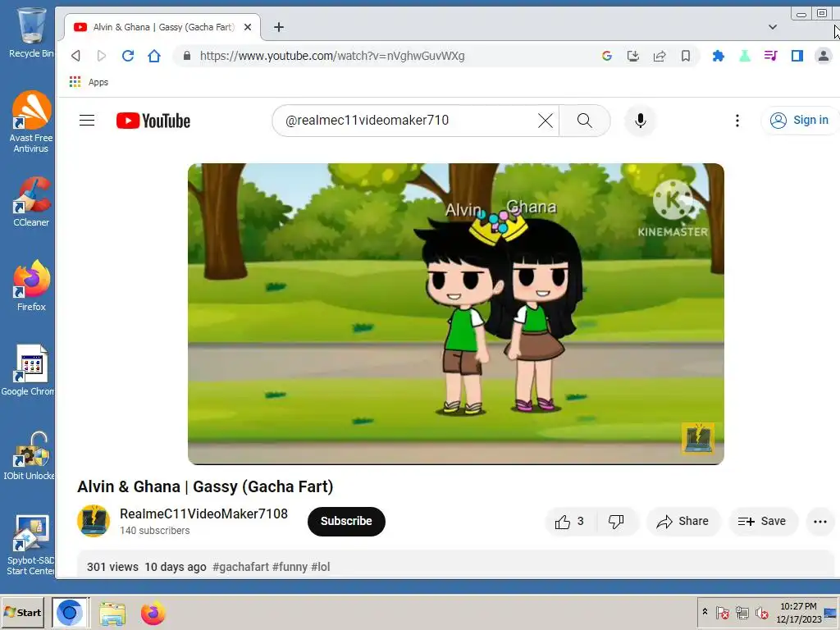Search with your voice microphone
This screenshot has height=630, width=840.
640,121
